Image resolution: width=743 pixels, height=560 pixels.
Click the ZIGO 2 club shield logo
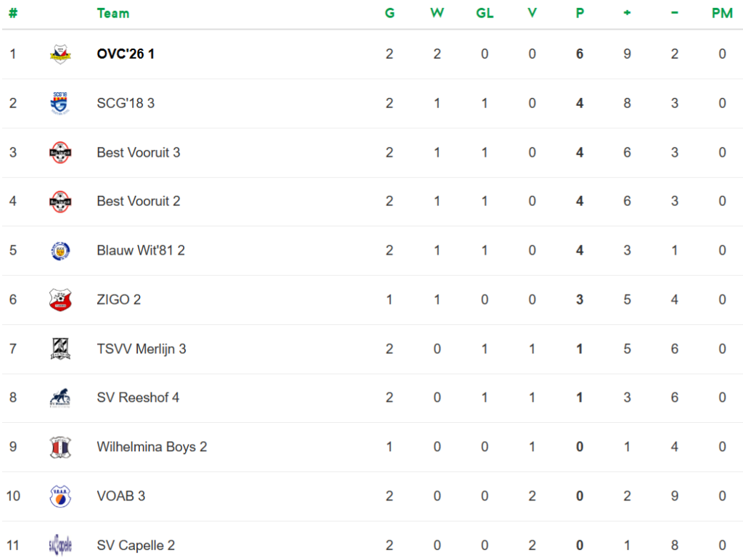(x=60, y=300)
